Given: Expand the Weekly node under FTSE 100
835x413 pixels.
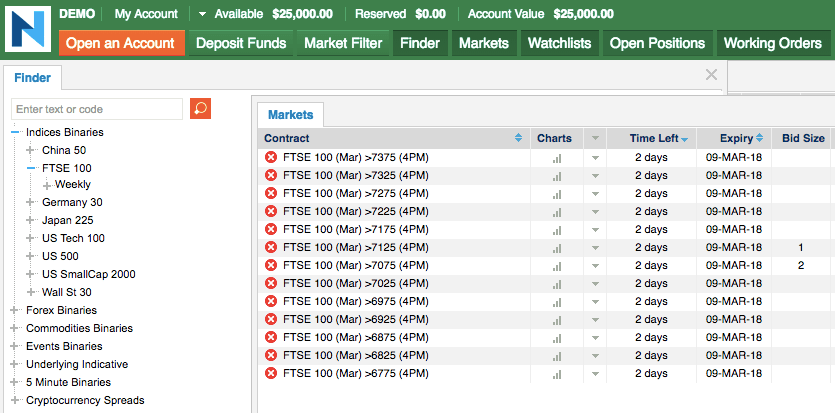Looking at the screenshot, I should click(x=47, y=185).
